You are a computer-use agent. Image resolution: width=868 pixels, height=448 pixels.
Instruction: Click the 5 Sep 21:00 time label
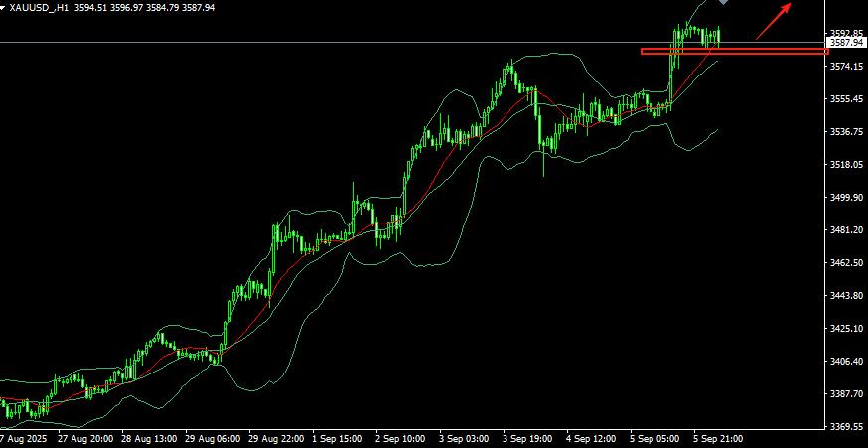coord(717,438)
